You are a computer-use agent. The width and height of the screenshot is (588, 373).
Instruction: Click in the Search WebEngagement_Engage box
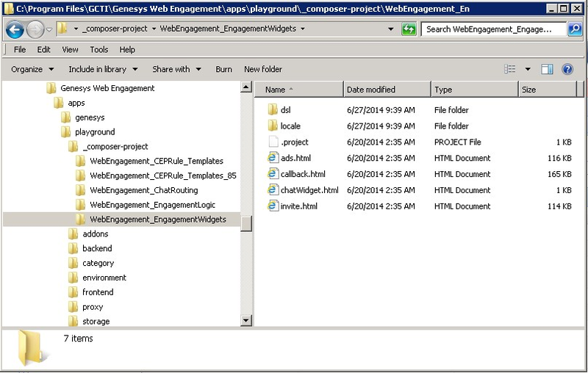(x=493, y=29)
